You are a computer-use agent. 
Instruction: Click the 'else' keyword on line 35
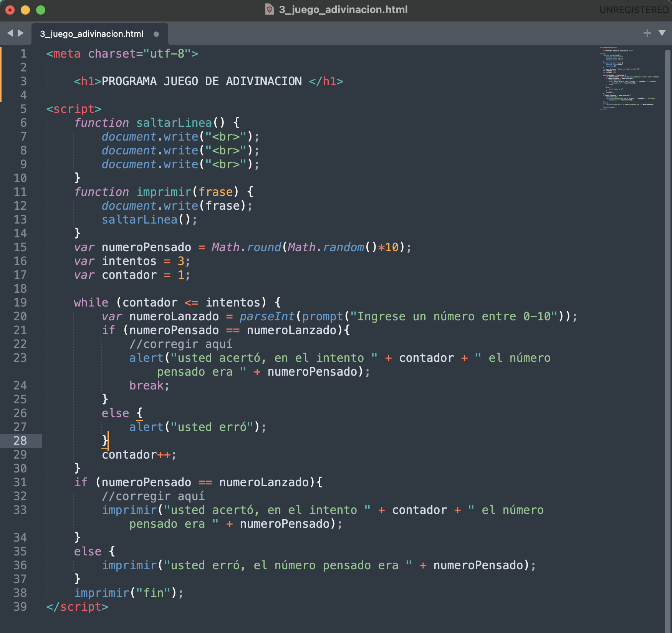(88, 552)
